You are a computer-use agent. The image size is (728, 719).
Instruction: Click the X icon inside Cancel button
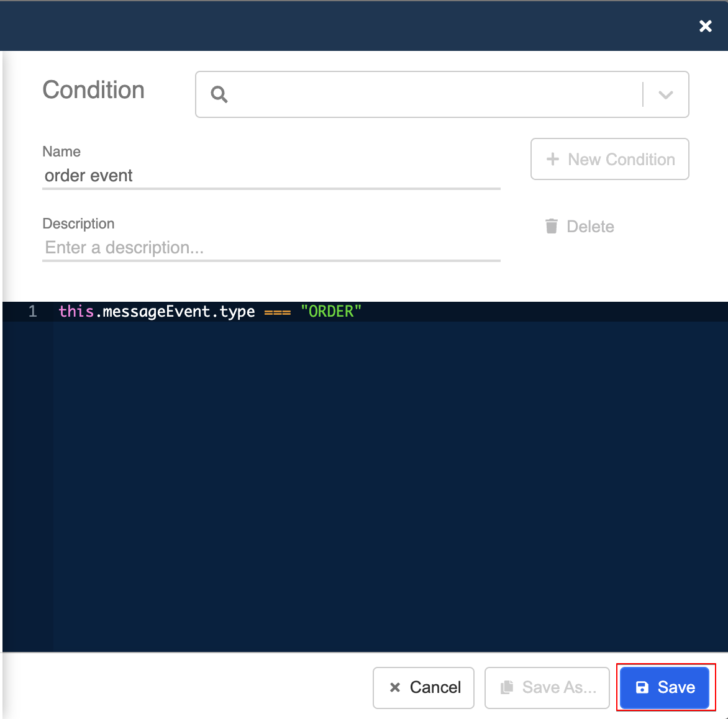(x=394, y=687)
